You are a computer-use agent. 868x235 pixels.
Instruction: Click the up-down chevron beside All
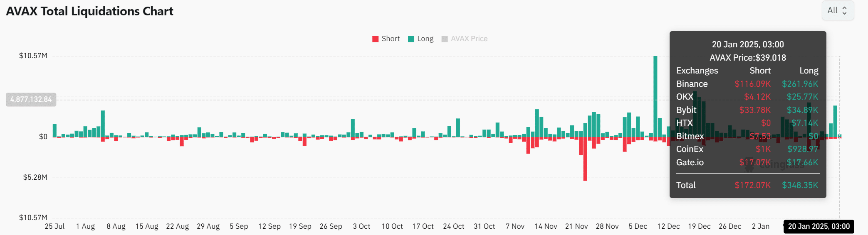pyautogui.click(x=844, y=11)
